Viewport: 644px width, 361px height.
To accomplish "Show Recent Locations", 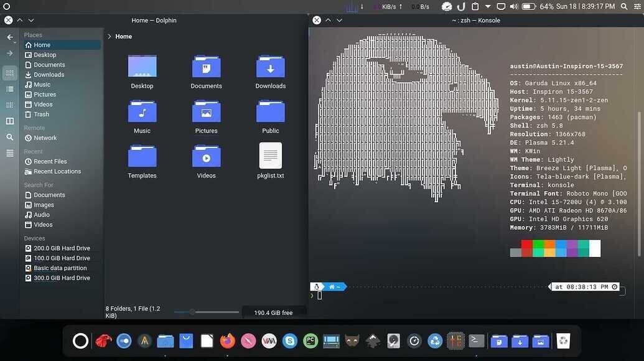I will [62, 171].
